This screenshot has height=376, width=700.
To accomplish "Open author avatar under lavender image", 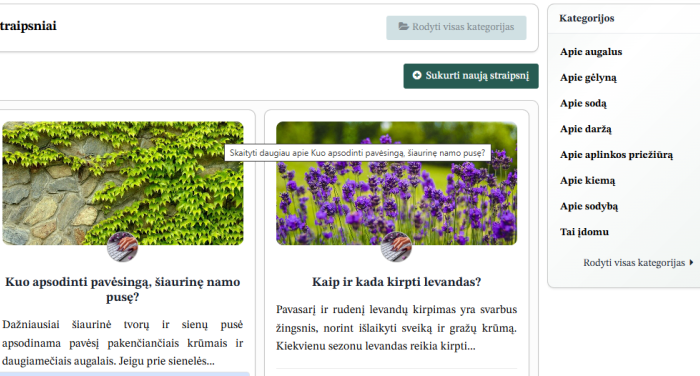I will pos(396,247).
